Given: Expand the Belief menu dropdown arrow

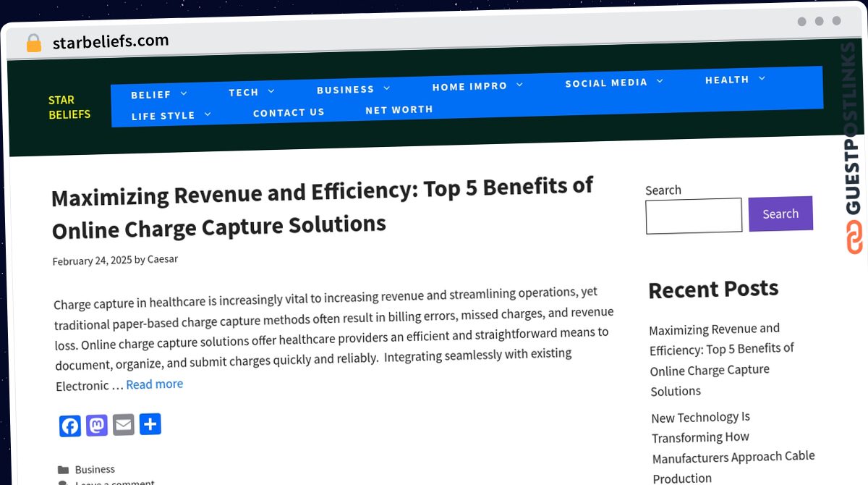Looking at the screenshot, I should click(184, 93).
